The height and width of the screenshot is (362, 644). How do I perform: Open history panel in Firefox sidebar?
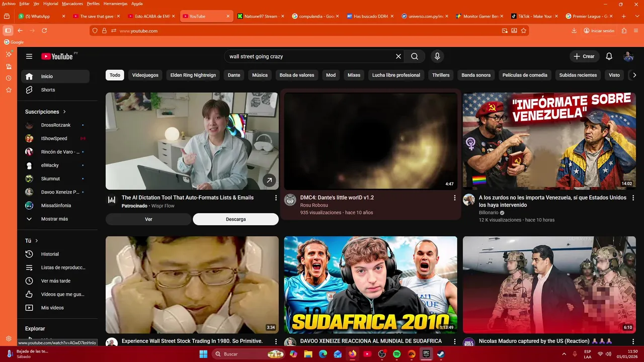[9, 78]
